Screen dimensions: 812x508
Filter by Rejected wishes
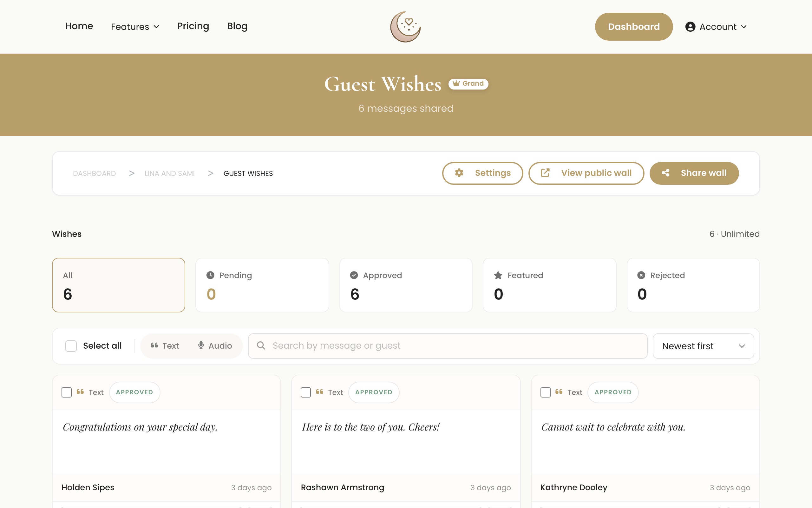point(693,285)
